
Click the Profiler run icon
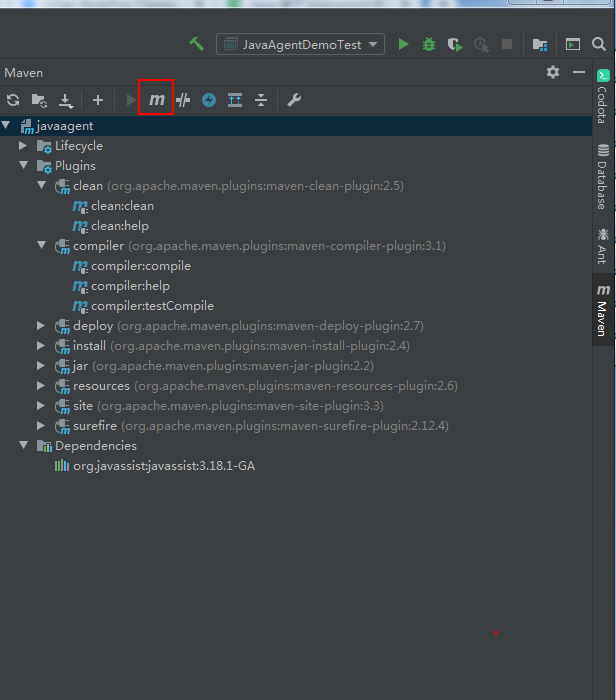click(x=481, y=45)
